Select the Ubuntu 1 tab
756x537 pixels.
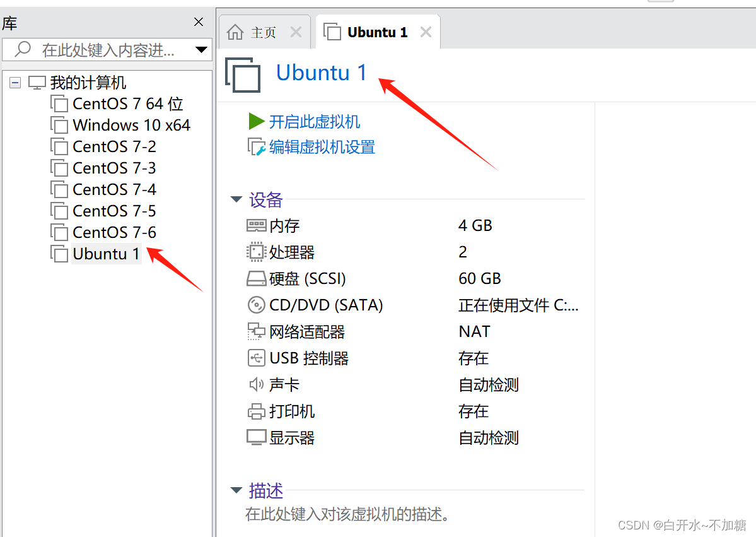[x=378, y=32]
